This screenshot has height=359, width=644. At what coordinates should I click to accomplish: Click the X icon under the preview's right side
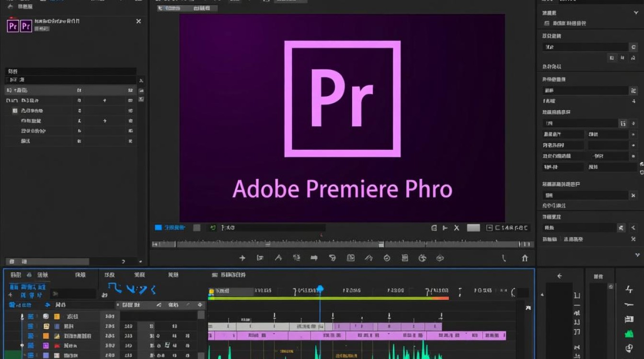457,228
